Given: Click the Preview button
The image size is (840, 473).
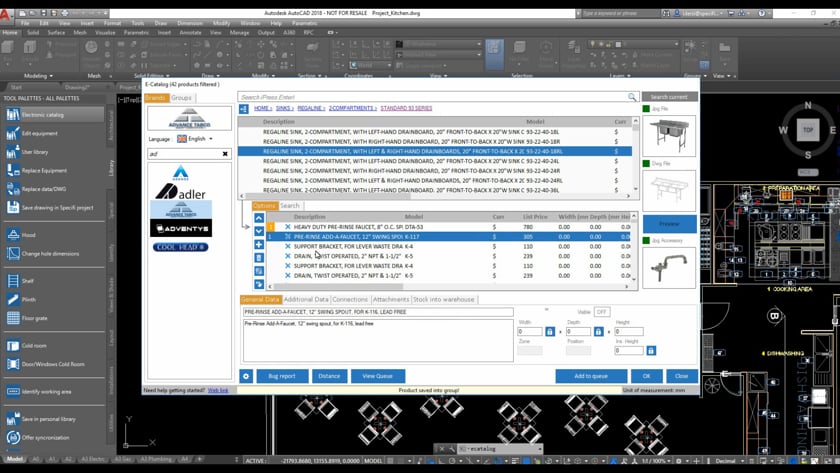Looking at the screenshot, I should (670, 223).
